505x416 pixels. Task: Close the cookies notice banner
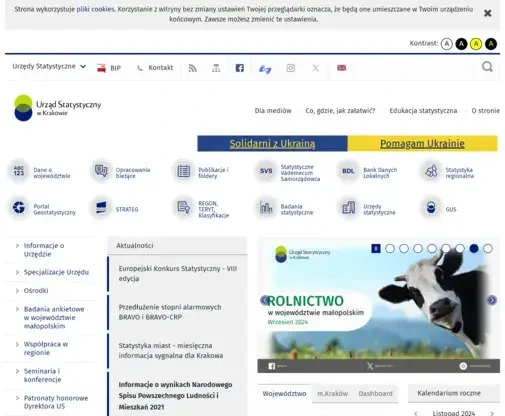pyautogui.click(x=487, y=13)
